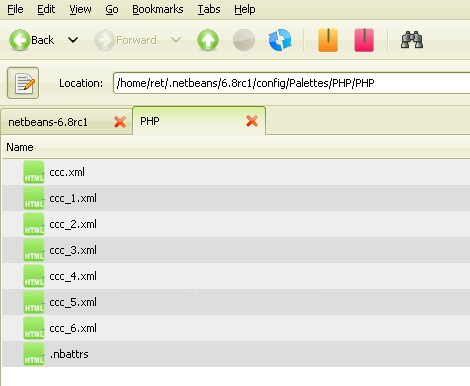Click the HTML icon of .nbattrs
The image size is (470, 386).
[34, 354]
